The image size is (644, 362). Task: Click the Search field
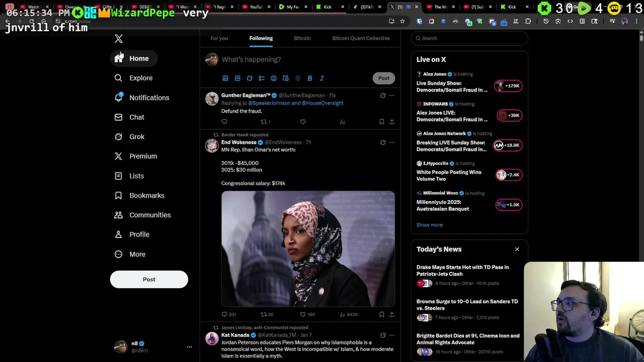469,38
